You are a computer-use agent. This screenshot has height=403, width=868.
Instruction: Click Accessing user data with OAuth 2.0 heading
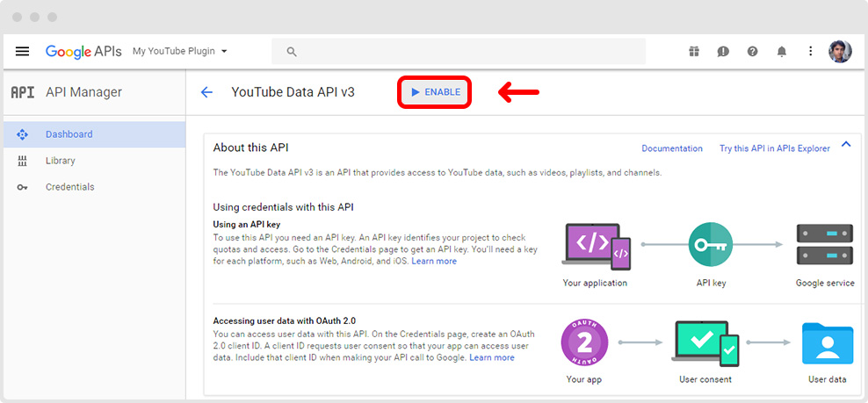[285, 320]
